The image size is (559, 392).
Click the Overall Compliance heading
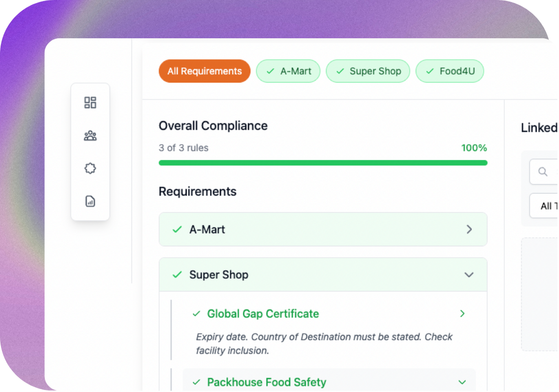tap(213, 126)
